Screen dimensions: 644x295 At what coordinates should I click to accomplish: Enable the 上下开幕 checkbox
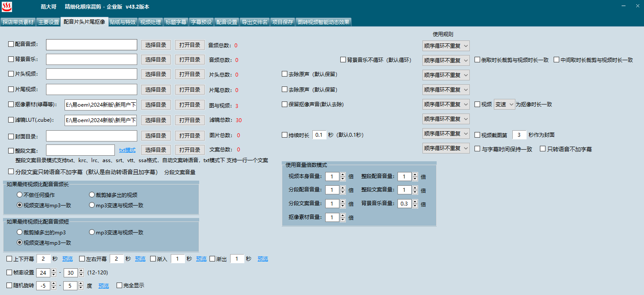(9, 259)
